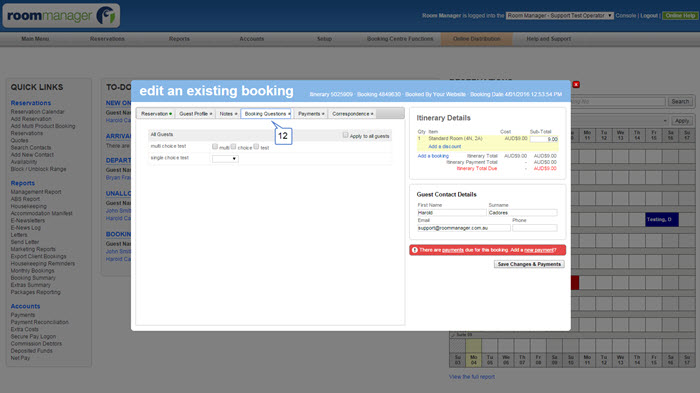The height and width of the screenshot is (393, 700).
Task: Click the Email input field
Action: (x=463, y=228)
